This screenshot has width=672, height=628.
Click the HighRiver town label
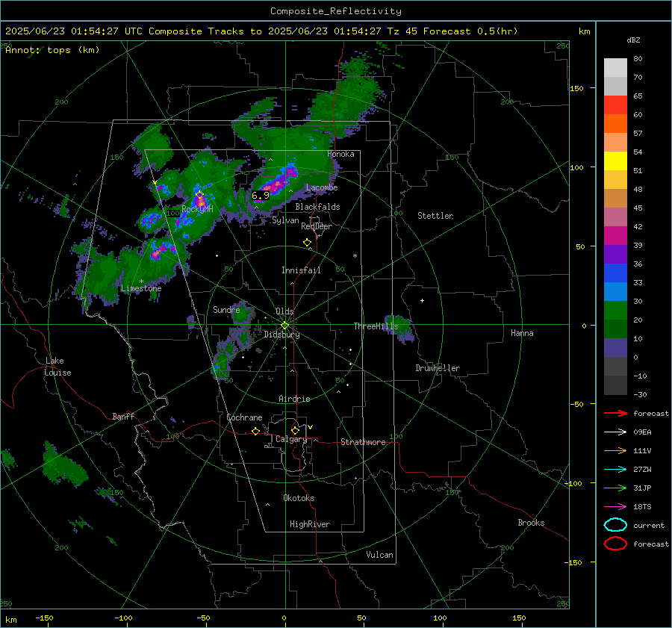click(310, 524)
